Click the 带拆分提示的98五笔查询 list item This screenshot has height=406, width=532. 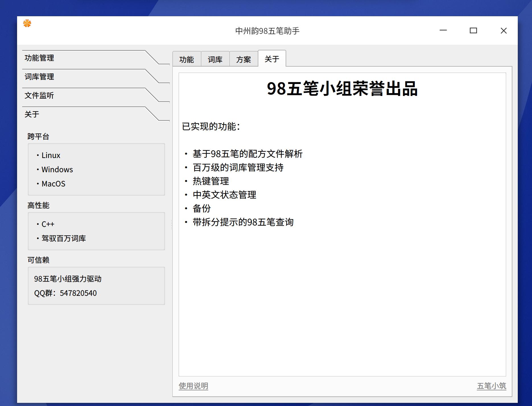[243, 222]
